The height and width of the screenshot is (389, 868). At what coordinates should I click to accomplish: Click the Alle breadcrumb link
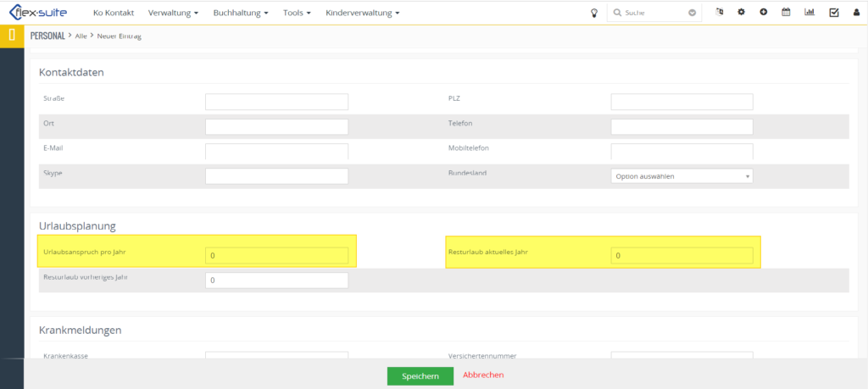point(81,36)
